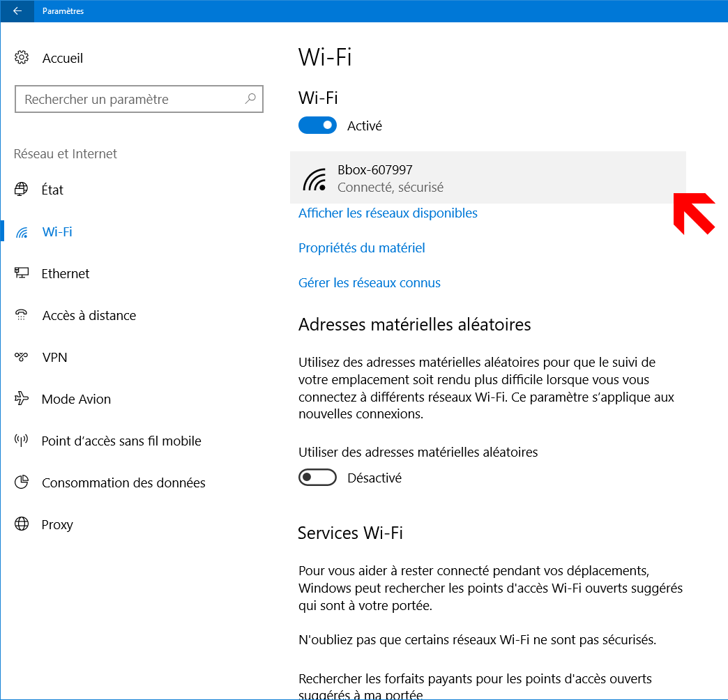Click the VPN icon in sidebar

pos(22,356)
